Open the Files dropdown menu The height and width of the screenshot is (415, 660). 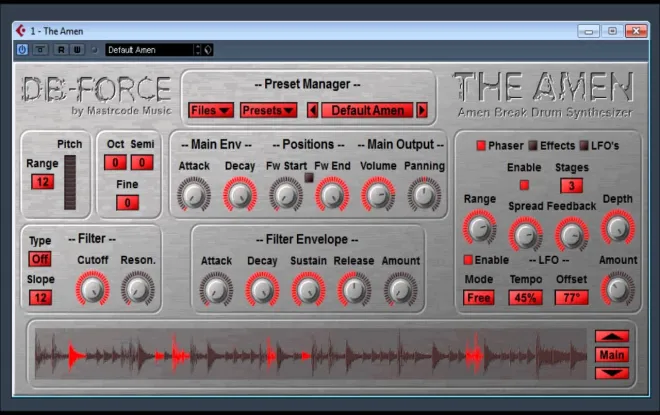pos(211,110)
